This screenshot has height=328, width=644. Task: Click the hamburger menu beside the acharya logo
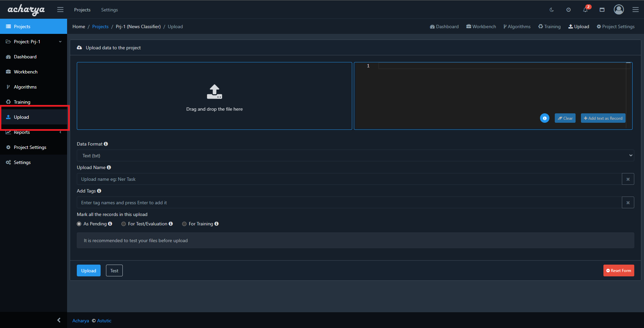[x=60, y=9]
